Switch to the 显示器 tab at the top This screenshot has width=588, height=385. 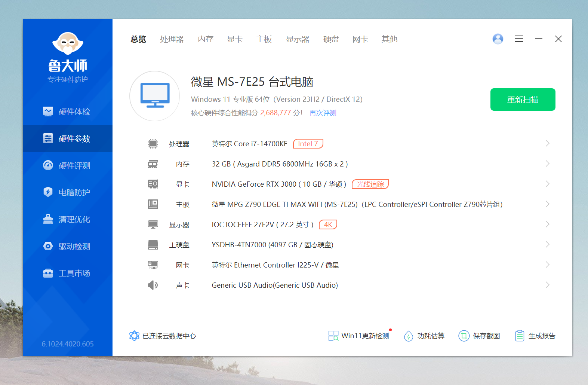[x=298, y=39]
